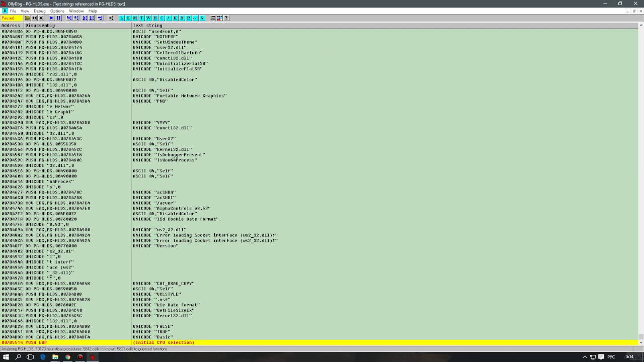
Task: Sort by the Address column header
Action: [12, 25]
